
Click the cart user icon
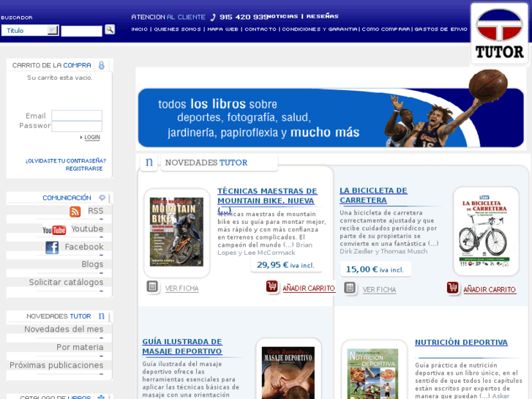click(x=102, y=65)
